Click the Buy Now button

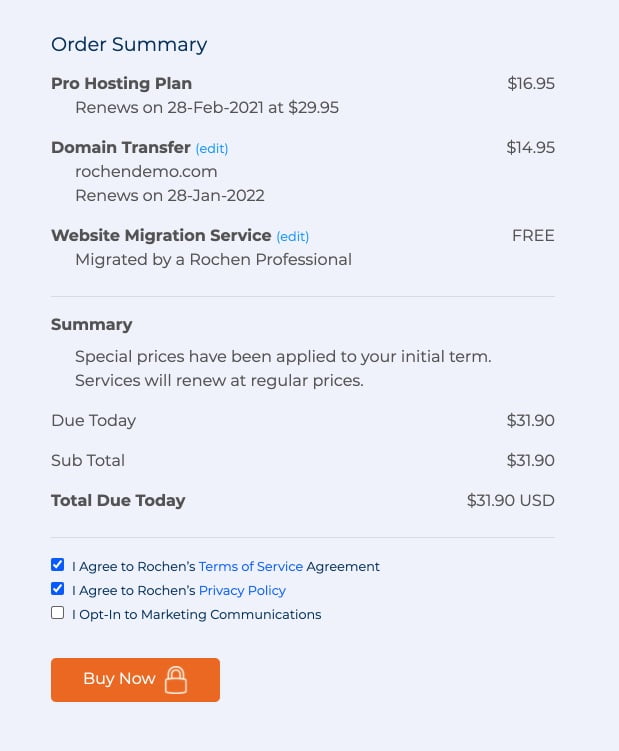(x=135, y=680)
